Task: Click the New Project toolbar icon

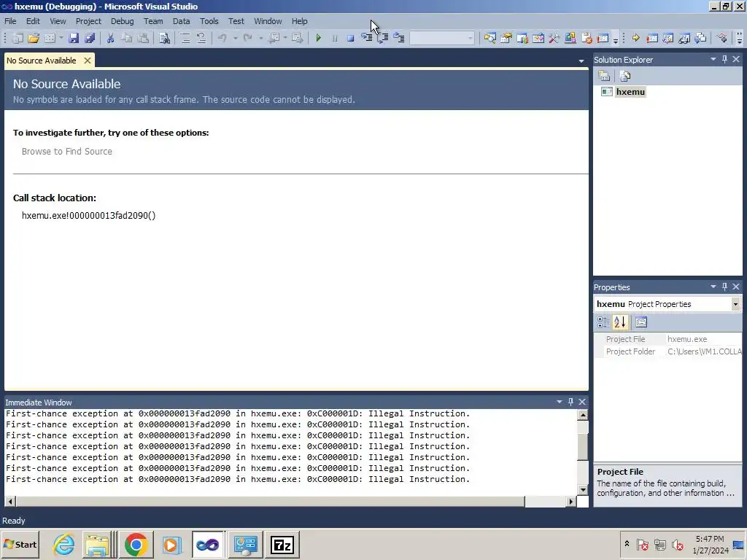Action: [18, 38]
